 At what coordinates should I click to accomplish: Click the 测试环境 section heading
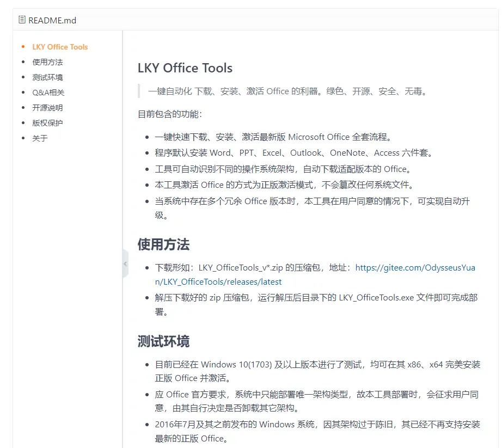coord(163,341)
